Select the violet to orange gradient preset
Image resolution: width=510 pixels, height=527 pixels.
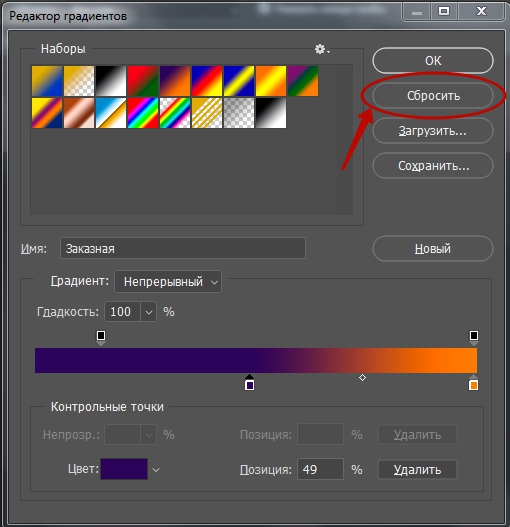coord(175,81)
